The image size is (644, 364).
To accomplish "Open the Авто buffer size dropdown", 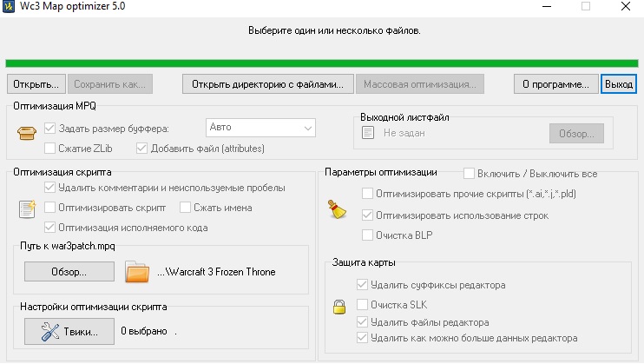I will pos(260,128).
